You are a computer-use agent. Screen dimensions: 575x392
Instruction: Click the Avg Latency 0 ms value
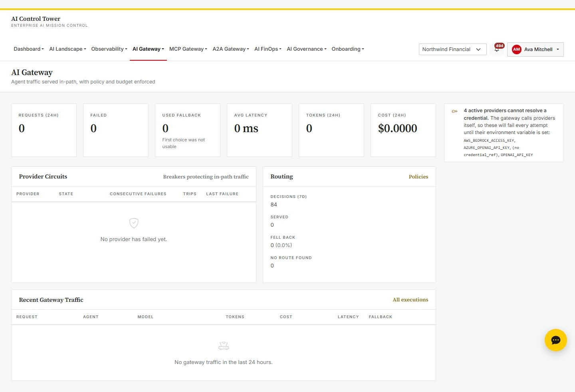point(246,129)
